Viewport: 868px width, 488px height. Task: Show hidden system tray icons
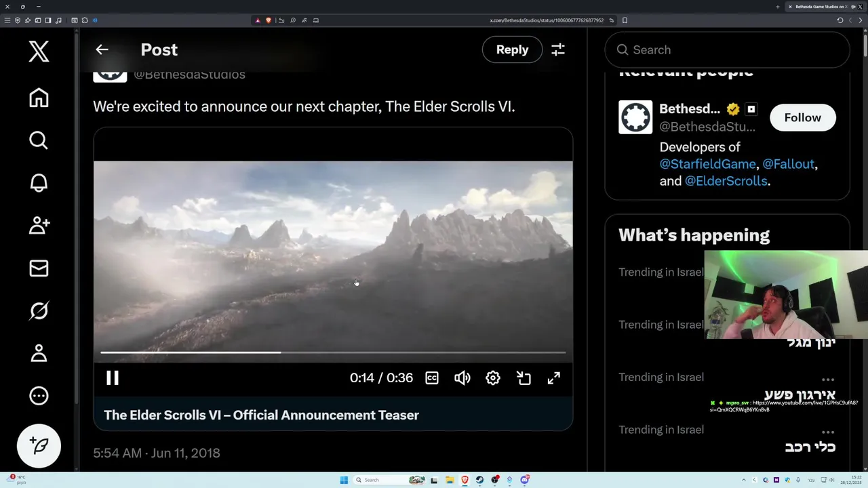click(x=744, y=480)
